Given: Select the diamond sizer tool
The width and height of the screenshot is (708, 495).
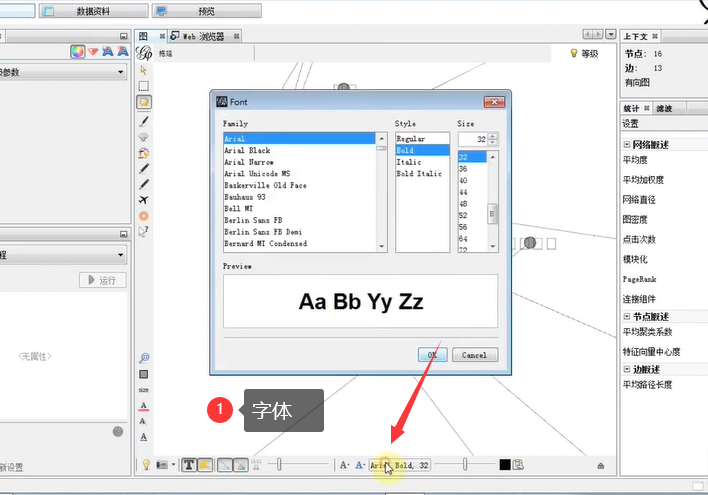Looking at the screenshot, I should tap(144, 137).
